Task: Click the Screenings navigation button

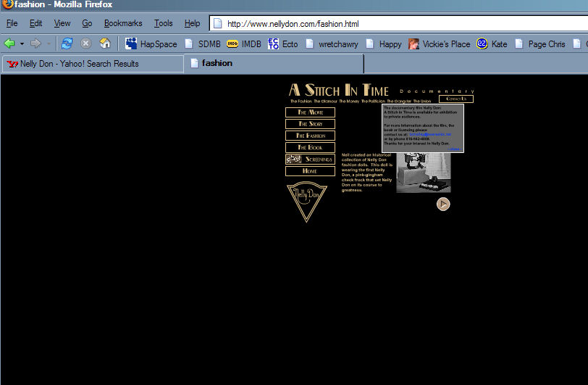Action: (x=310, y=160)
